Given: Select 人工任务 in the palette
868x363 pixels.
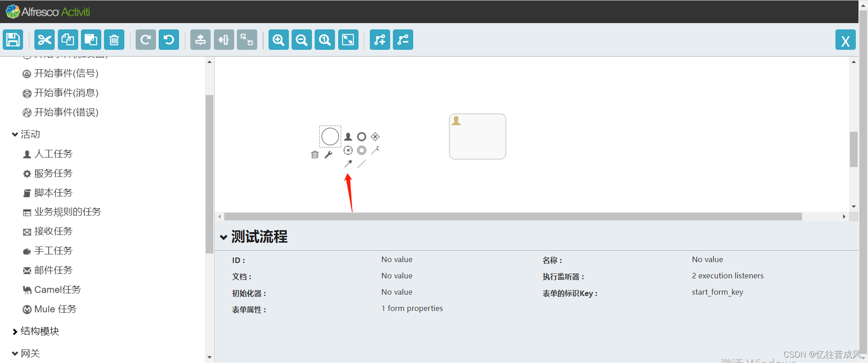Looking at the screenshot, I should point(47,154).
